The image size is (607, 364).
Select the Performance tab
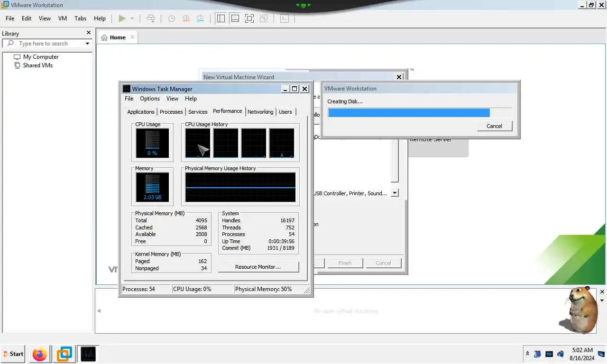pos(228,111)
